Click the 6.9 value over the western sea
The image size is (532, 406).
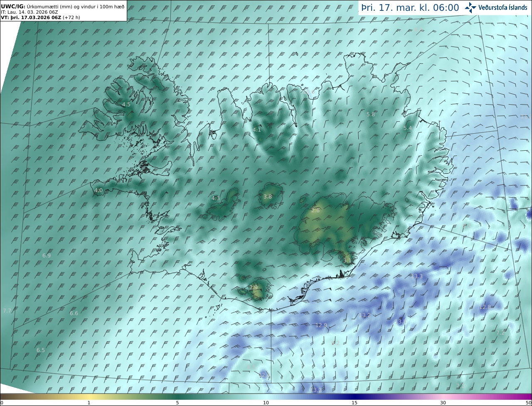pos(47,256)
